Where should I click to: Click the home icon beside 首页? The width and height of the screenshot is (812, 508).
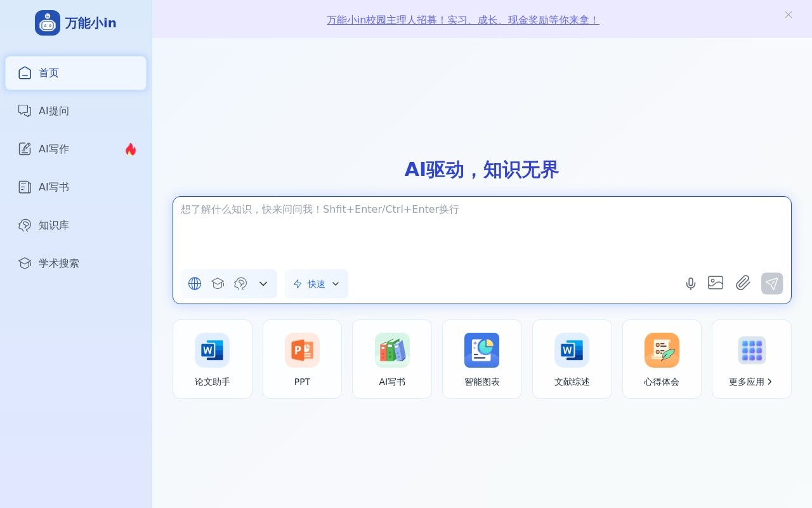(x=25, y=73)
